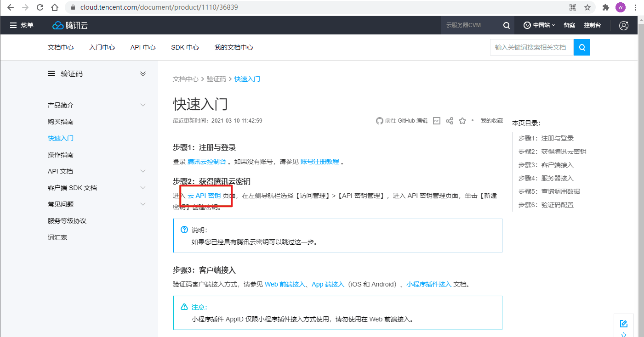Select 快速入门 in the sidebar
Viewport: 644px width, 337px height.
[x=61, y=138]
